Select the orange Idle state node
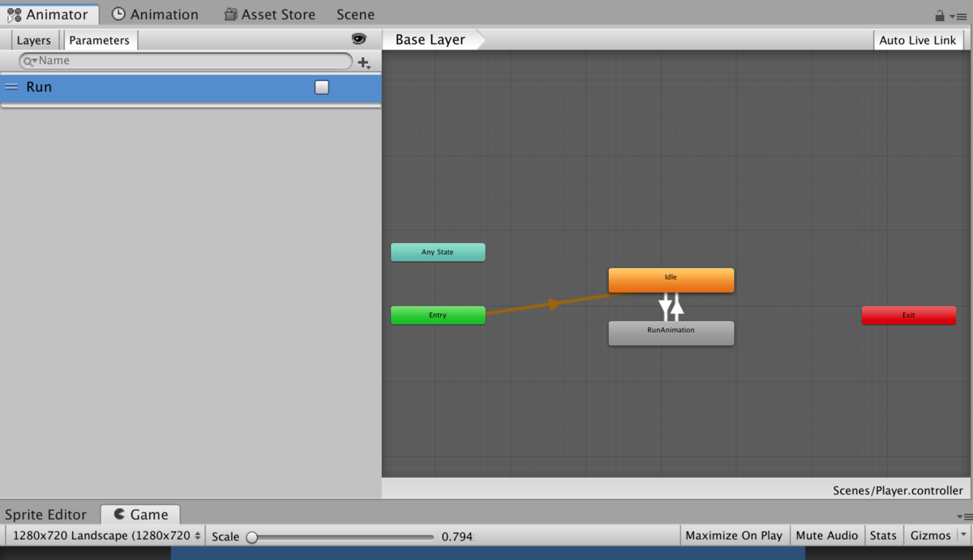Screen dimensions: 973x560 pos(671,280)
